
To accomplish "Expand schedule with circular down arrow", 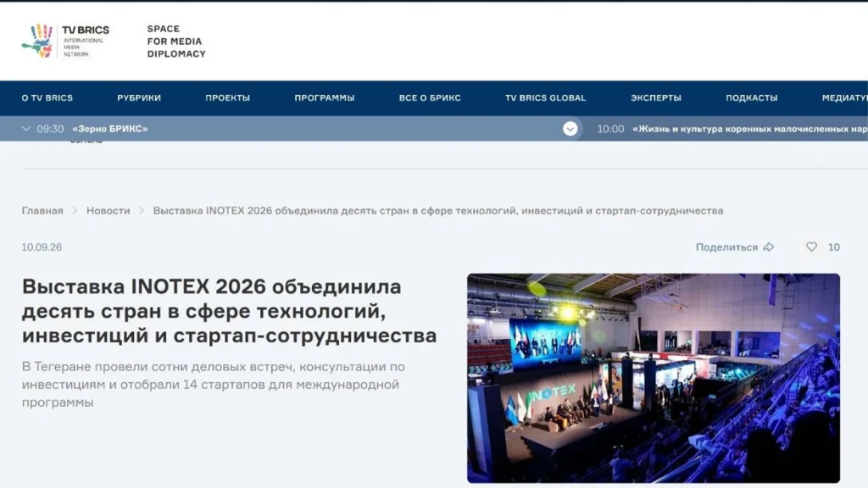I will (x=570, y=129).
